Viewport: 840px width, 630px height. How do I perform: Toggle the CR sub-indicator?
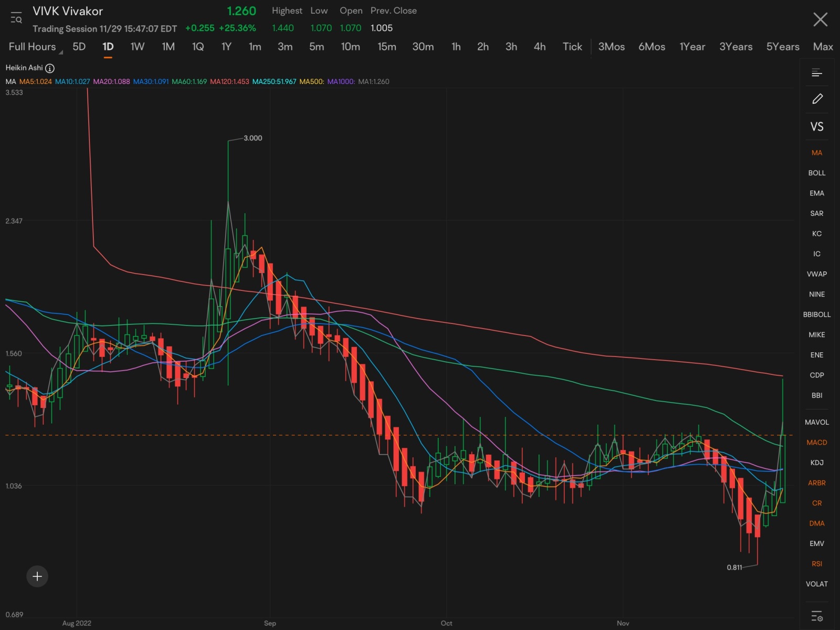(816, 503)
